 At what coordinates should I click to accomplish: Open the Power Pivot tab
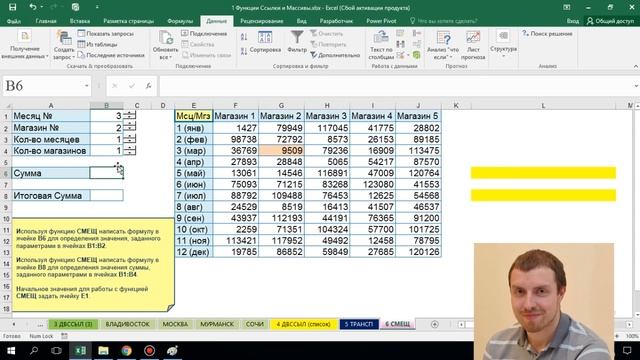click(x=381, y=21)
